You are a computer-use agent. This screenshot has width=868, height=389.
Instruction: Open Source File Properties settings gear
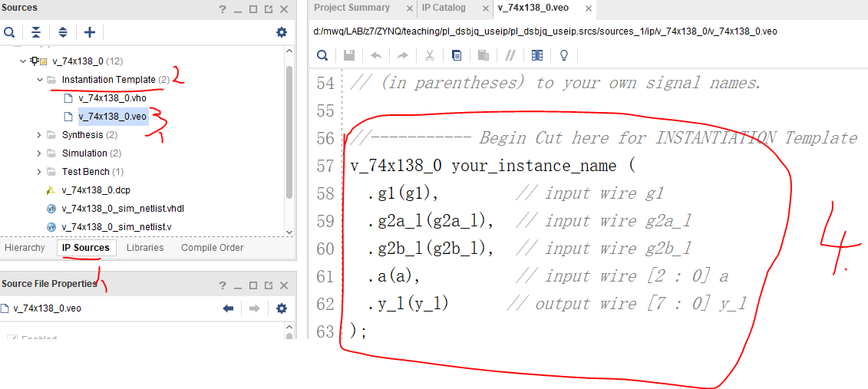click(282, 308)
